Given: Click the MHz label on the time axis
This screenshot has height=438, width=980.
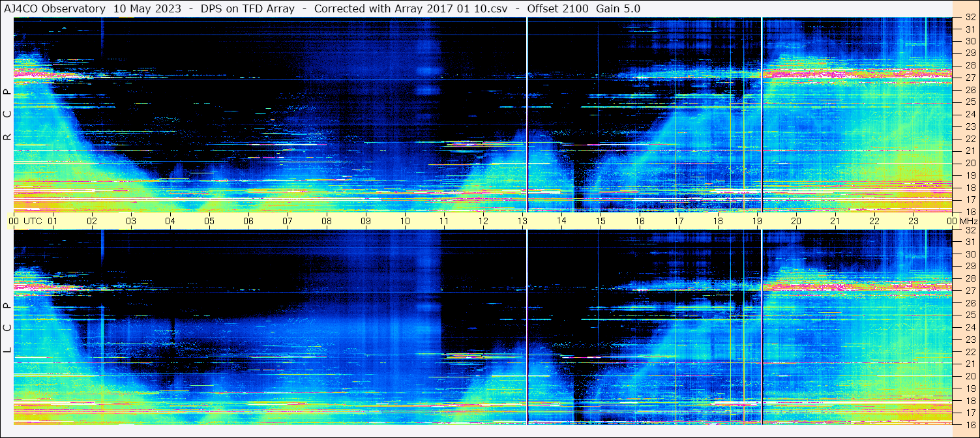Looking at the screenshot, I should [968, 221].
